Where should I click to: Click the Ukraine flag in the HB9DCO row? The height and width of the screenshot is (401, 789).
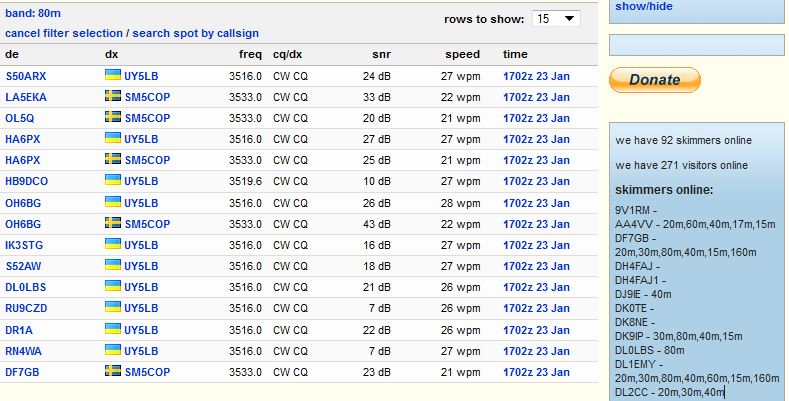(113, 182)
